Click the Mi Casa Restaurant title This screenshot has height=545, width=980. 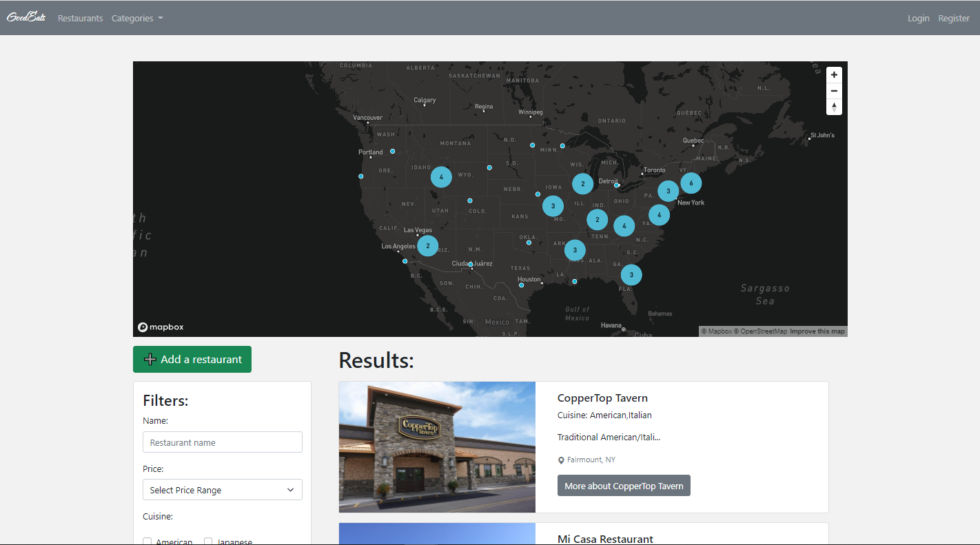tap(605, 539)
